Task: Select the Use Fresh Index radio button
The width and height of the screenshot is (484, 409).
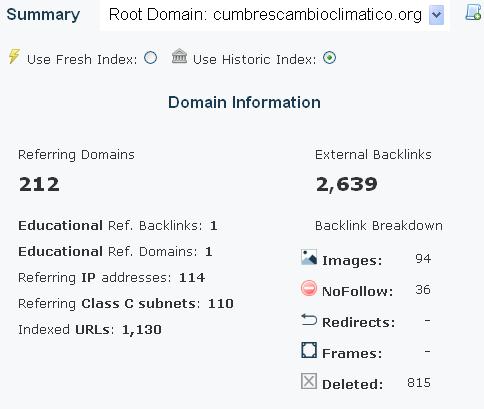Action: pyautogui.click(x=151, y=58)
